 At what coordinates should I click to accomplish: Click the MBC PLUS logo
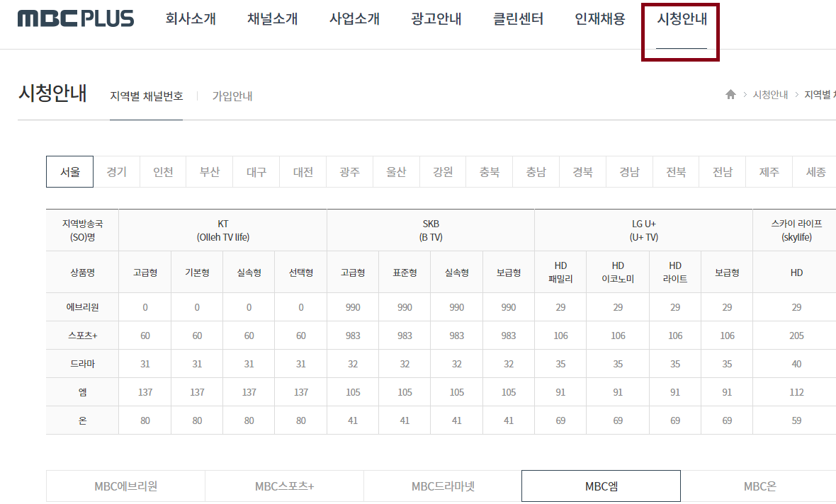coord(76,19)
